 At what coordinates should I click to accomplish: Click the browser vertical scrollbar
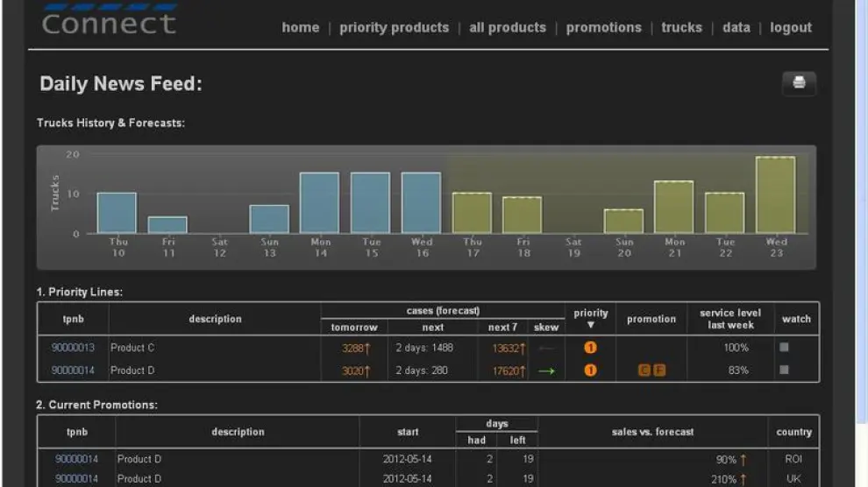pos(861,243)
